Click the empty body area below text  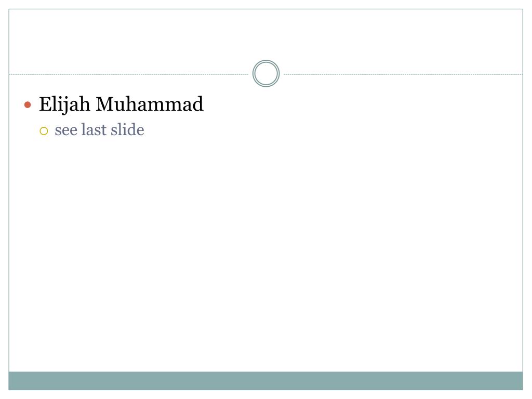coord(265,255)
